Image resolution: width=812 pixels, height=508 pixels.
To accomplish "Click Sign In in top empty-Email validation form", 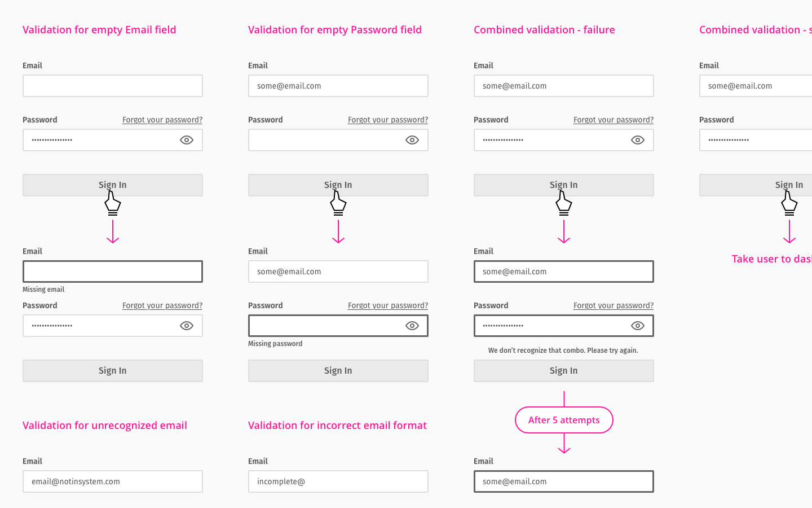I will [x=113, y=185].
